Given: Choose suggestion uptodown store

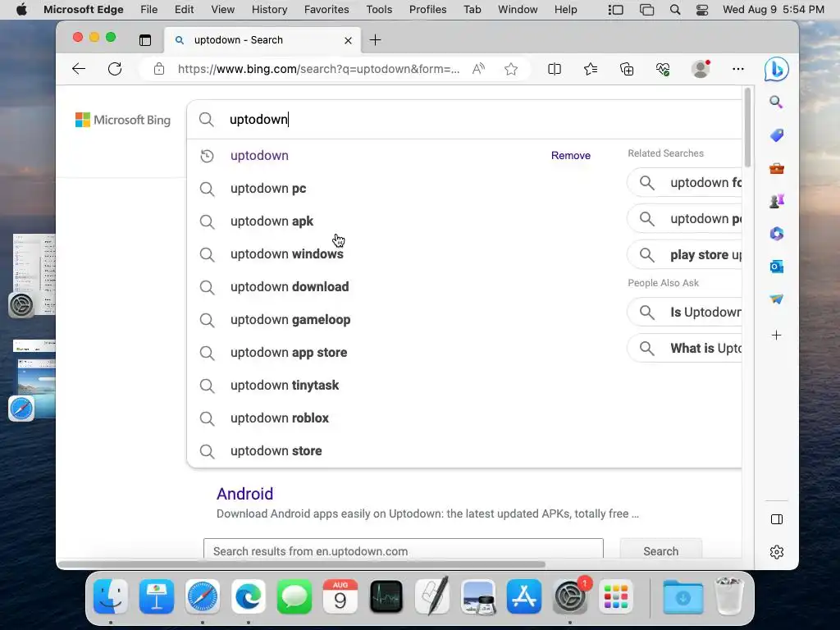Looking at the screenshot, I should (x=276, y=451).
